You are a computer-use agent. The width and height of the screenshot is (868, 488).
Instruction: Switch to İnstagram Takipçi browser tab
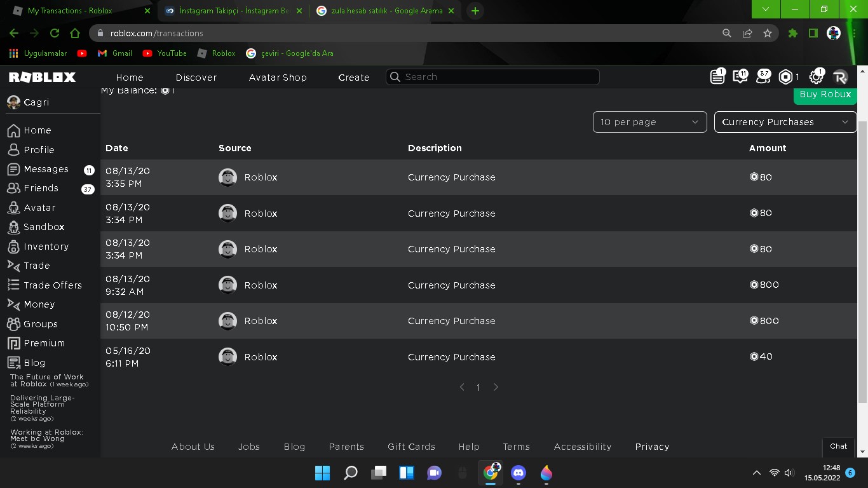click(234, 11)
